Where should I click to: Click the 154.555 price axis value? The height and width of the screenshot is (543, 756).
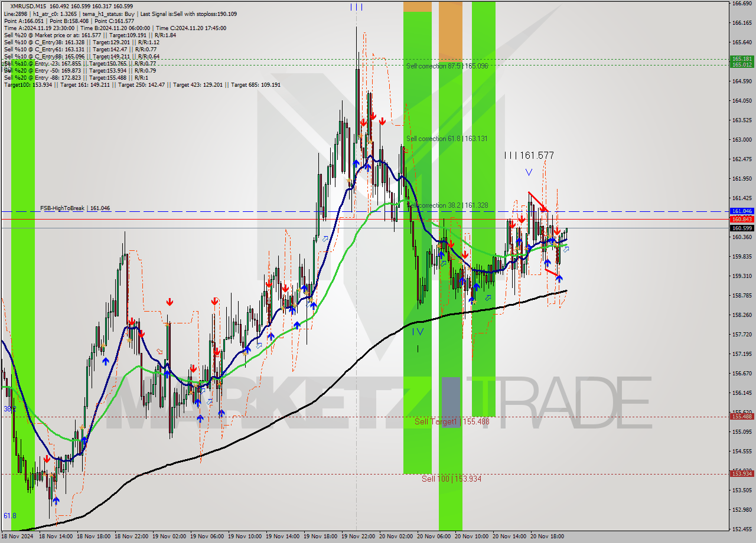(742, 452)
